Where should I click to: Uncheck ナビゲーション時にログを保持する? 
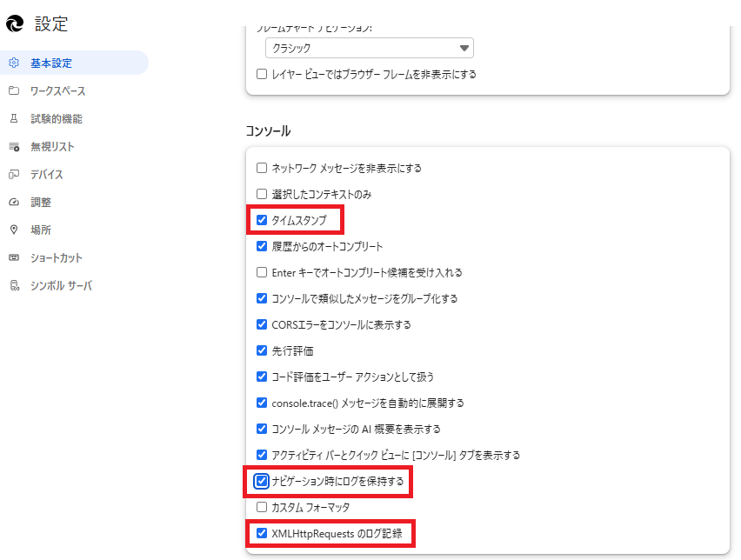tap(262, 481)
